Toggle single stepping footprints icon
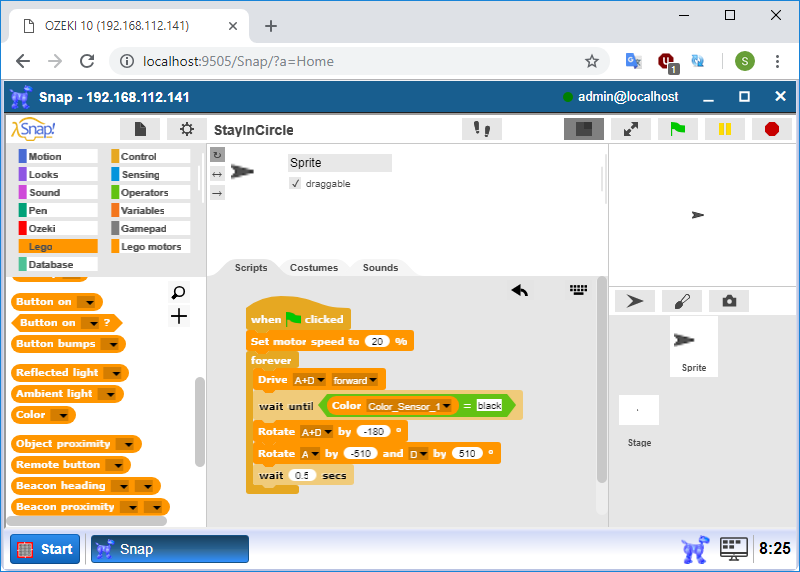Image resolution: width=800 pixels, height=572 pixels. coord(482,129)
